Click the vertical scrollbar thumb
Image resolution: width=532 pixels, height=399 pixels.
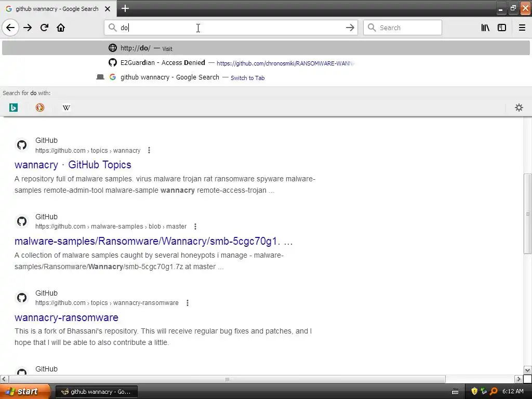(x=527, y=214)
